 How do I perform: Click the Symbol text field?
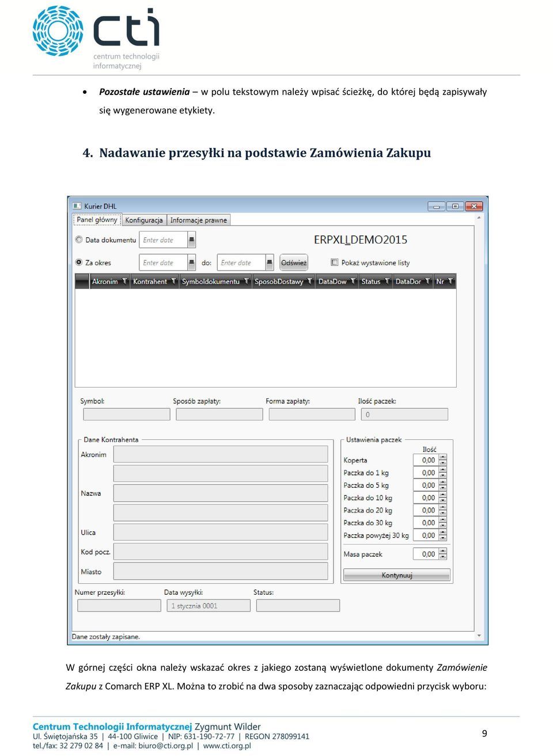pos(127,414)
